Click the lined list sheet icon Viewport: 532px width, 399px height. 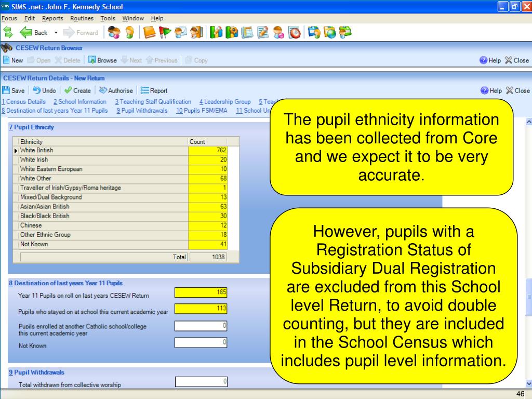(247, 32)
